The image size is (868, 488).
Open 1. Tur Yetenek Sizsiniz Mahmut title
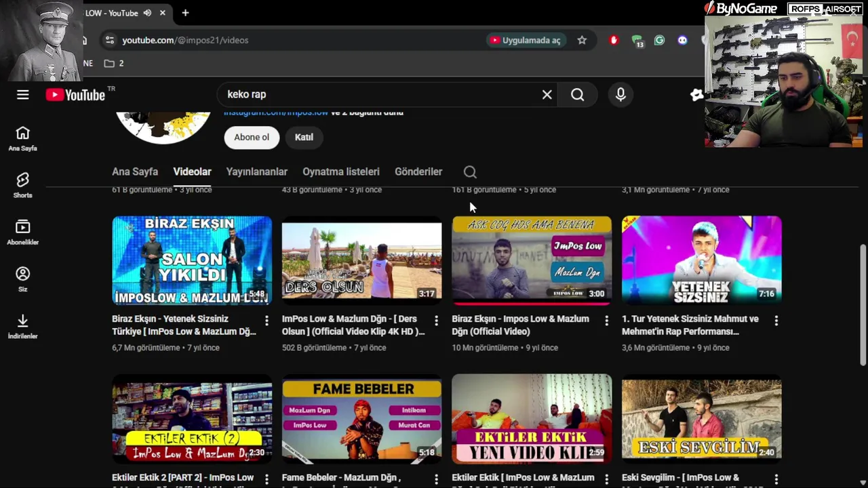coord(690,325)
